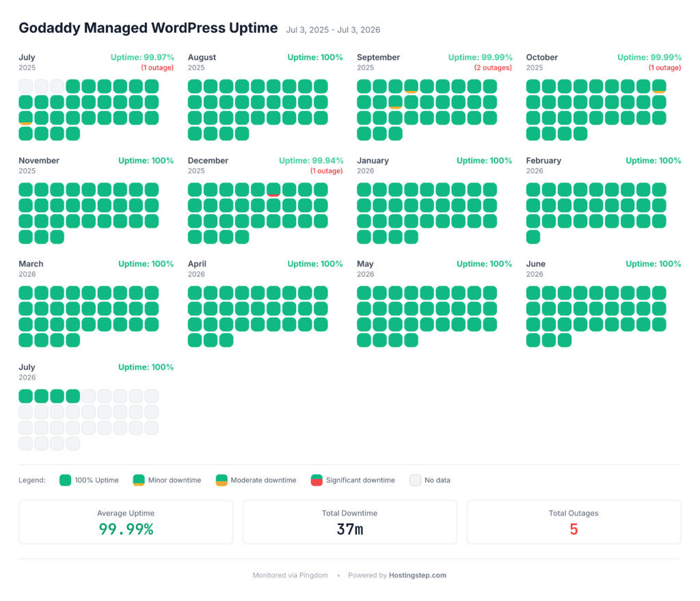Click the first day square in August 2025
Viewport: 700px width, 601px height.
[195, 86]
